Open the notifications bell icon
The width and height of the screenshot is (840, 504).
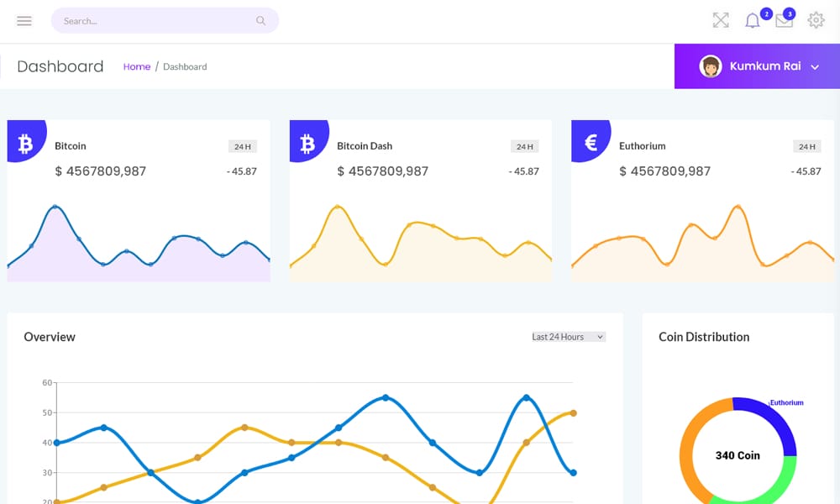tap(752, 19)
